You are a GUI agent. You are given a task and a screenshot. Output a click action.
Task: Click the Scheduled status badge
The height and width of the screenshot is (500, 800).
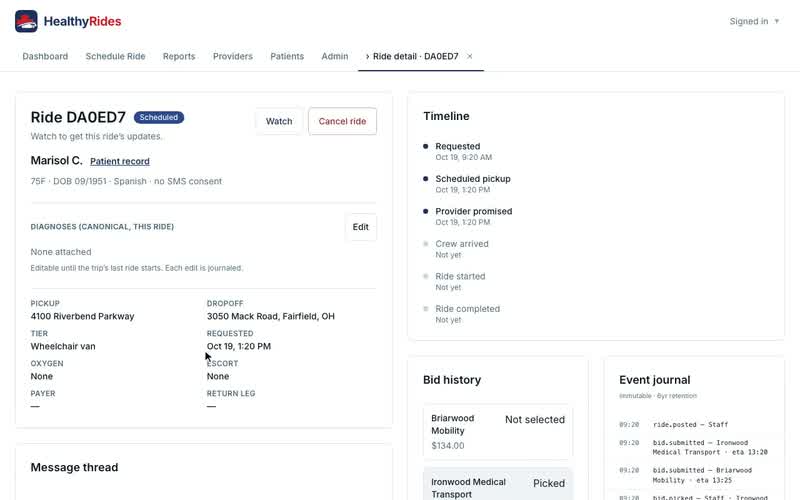(x=159, y=117)
